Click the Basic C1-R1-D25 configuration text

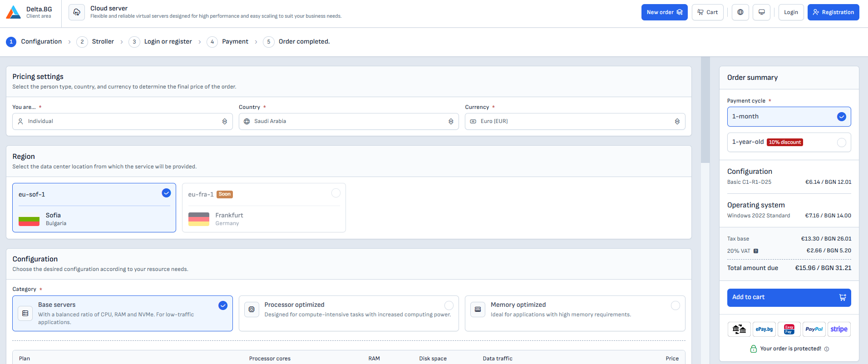749,182
